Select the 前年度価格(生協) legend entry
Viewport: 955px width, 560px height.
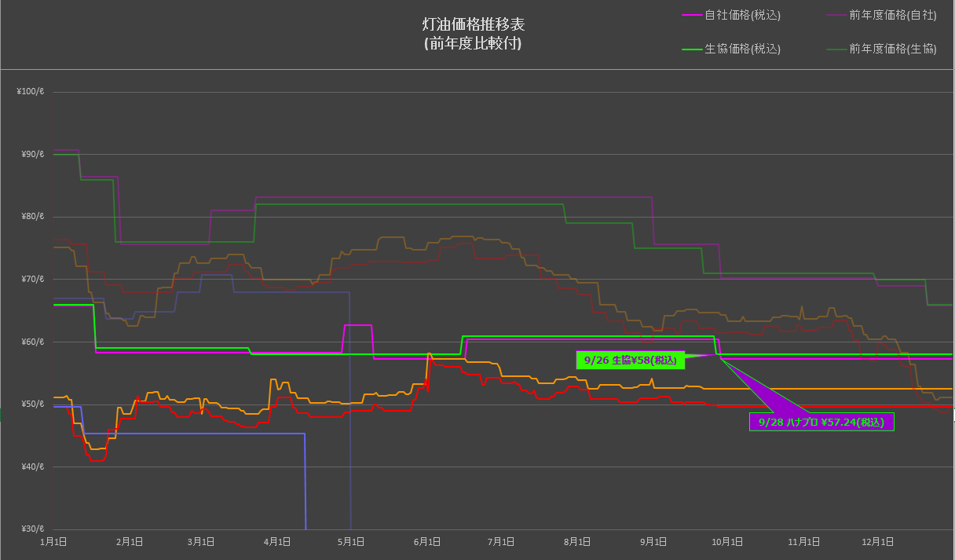(x=883, y=49)
